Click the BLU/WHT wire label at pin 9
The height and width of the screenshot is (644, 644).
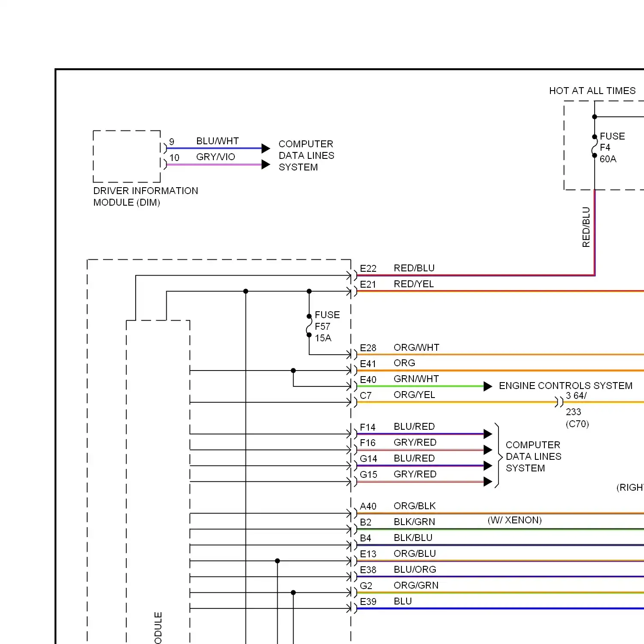tap(217, 141)
